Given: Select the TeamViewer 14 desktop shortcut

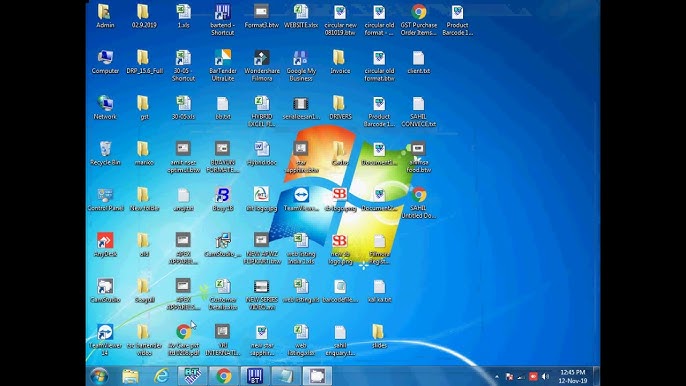Looking at the screenshot, I should pos(105,340).
